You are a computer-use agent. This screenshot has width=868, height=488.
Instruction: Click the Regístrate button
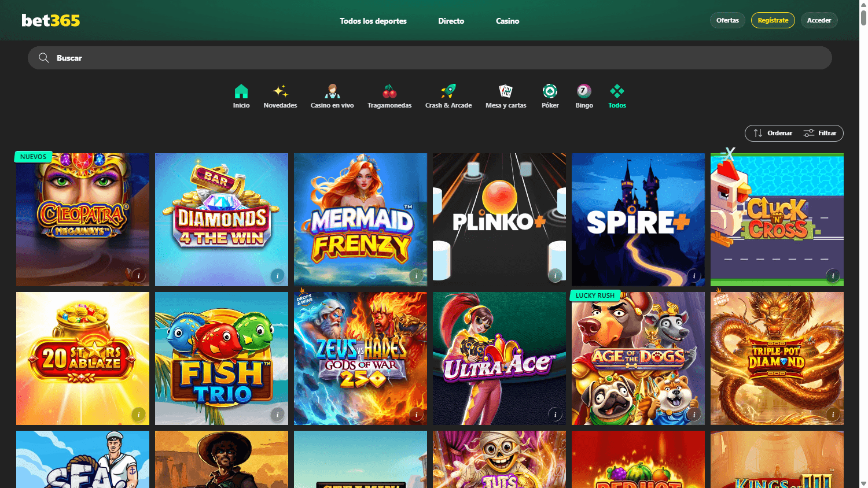point(773,20)
